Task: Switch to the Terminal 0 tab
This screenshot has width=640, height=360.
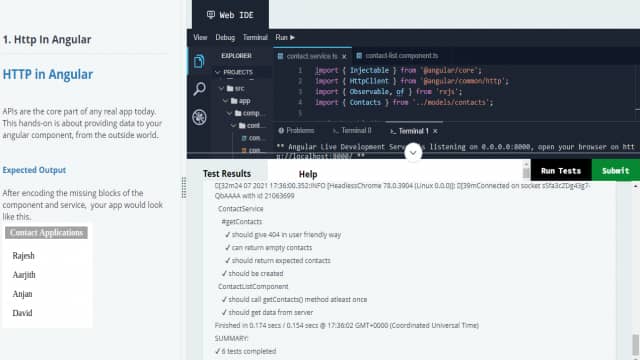Action: click(352, 131)
